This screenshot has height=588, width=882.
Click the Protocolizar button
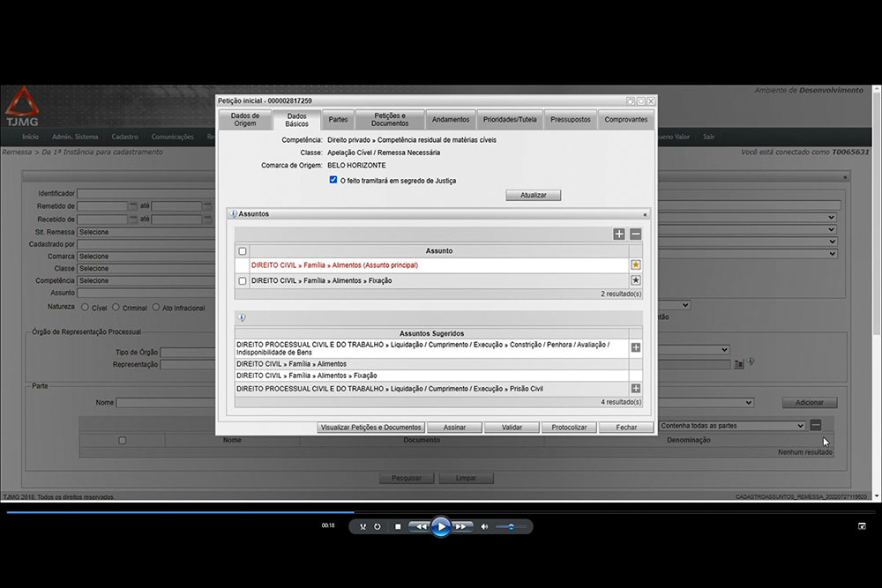point(569,428)
